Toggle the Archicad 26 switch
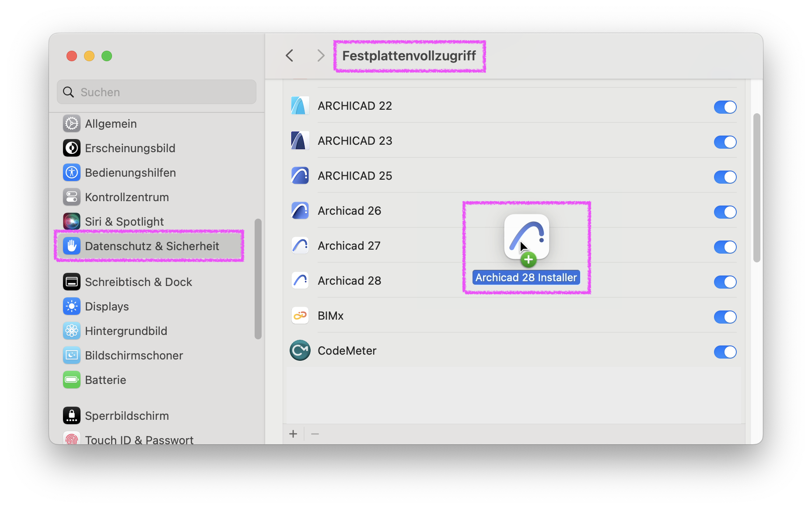 point(725,212)
